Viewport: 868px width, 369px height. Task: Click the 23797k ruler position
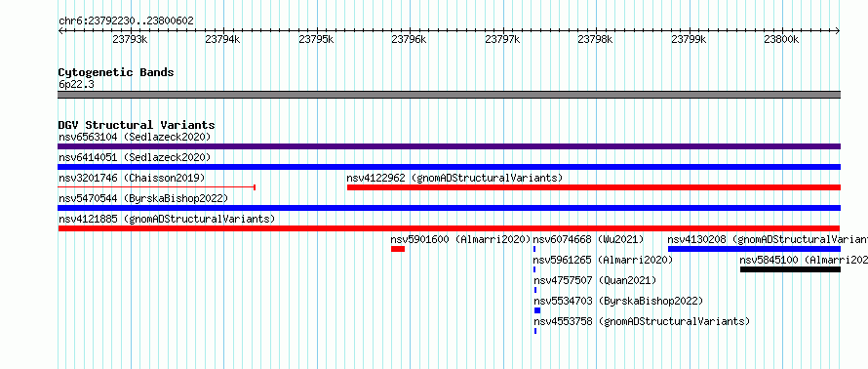(x=502, y=39)
